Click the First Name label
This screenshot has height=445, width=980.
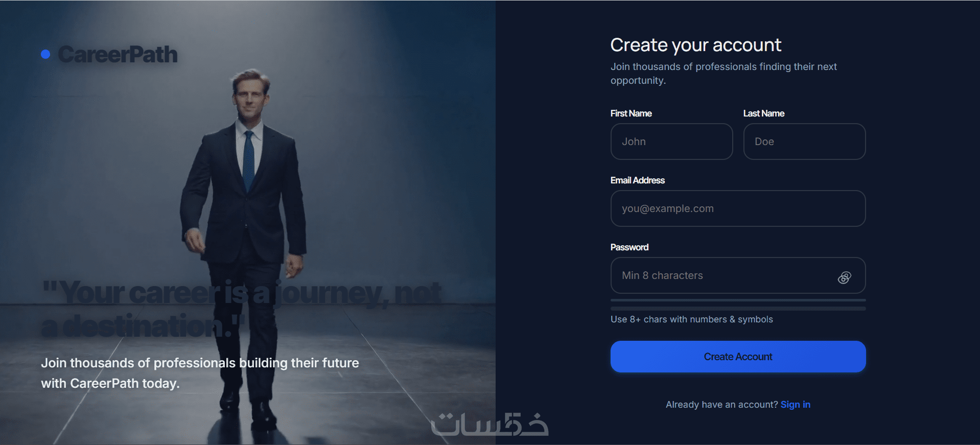point(631,113)
